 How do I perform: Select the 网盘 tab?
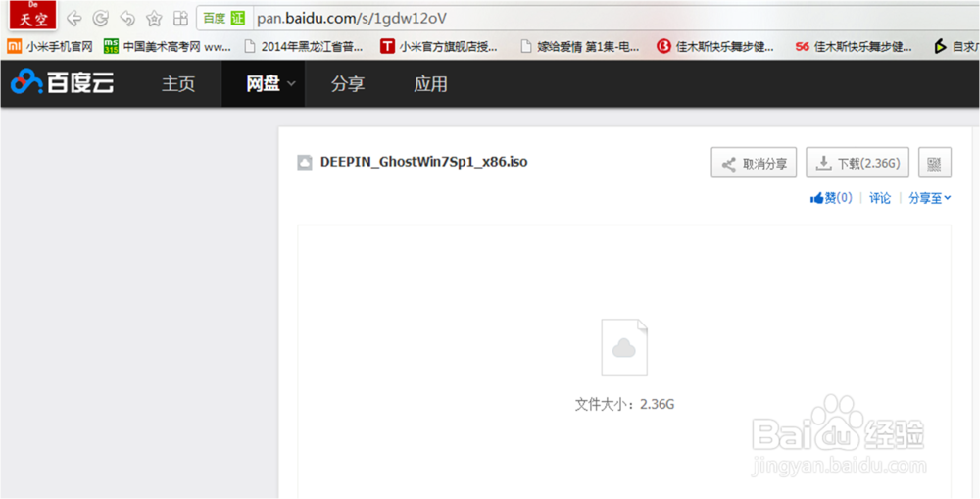coord(263,83)
